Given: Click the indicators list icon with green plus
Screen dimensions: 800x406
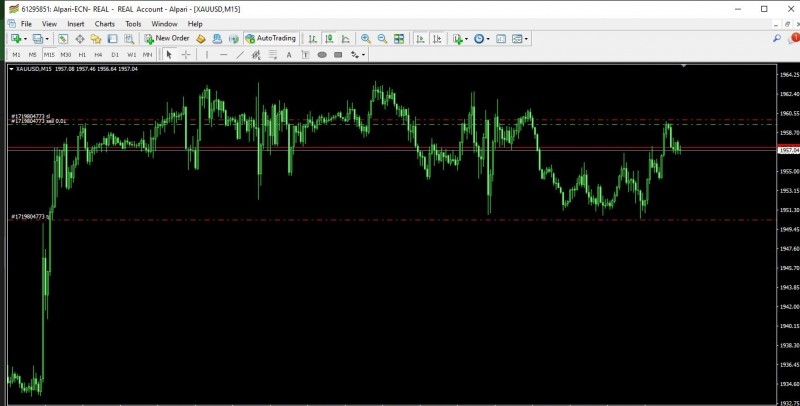Looking at the screenshot, I should [457, 39].
